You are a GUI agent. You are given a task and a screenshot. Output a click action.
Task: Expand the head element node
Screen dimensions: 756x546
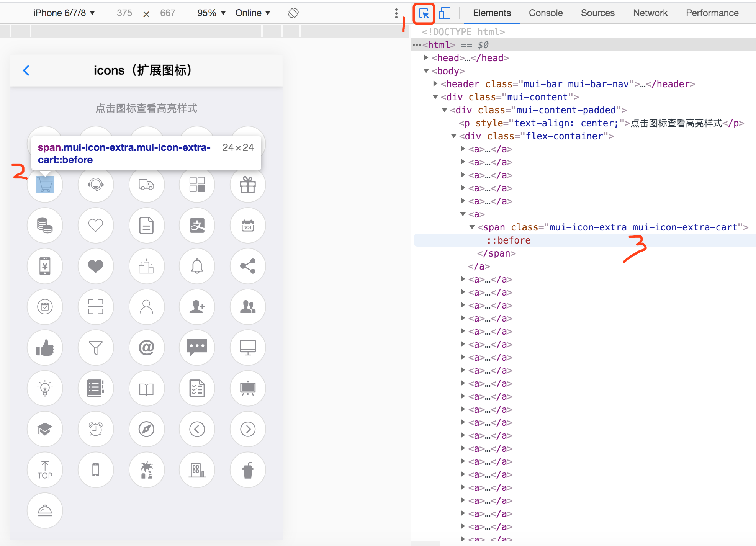pos(426,58)
